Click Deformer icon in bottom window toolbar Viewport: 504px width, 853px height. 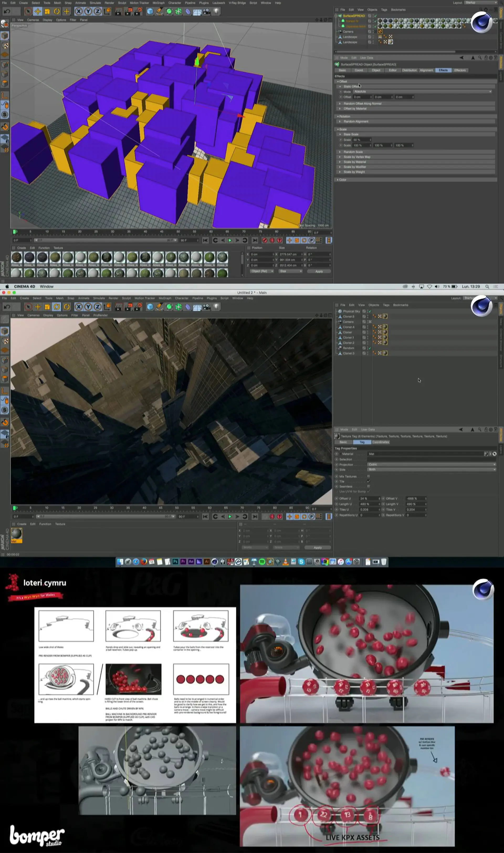pos(188,307)
